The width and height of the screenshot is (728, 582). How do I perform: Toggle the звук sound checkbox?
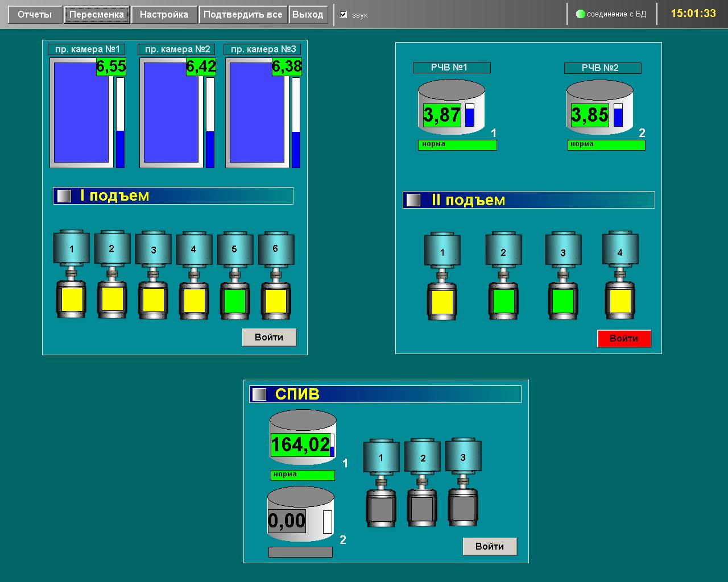pos(344,15)
